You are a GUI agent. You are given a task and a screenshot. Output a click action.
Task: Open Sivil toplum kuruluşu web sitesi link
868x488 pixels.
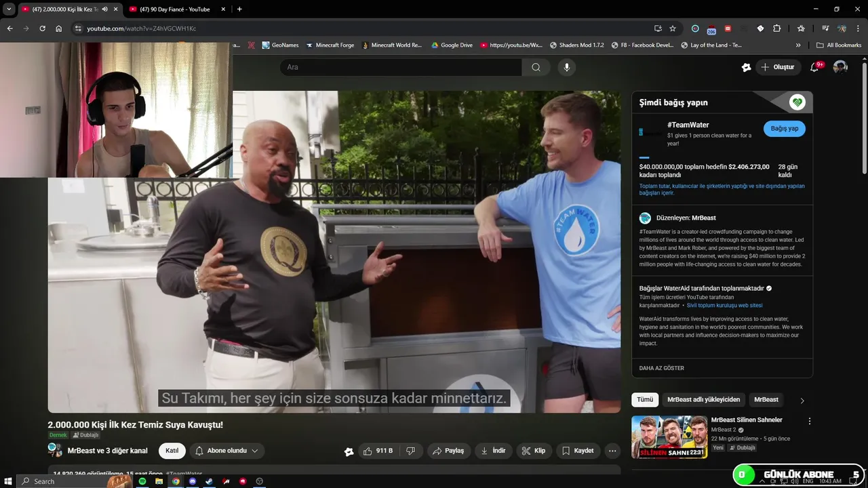724,306
